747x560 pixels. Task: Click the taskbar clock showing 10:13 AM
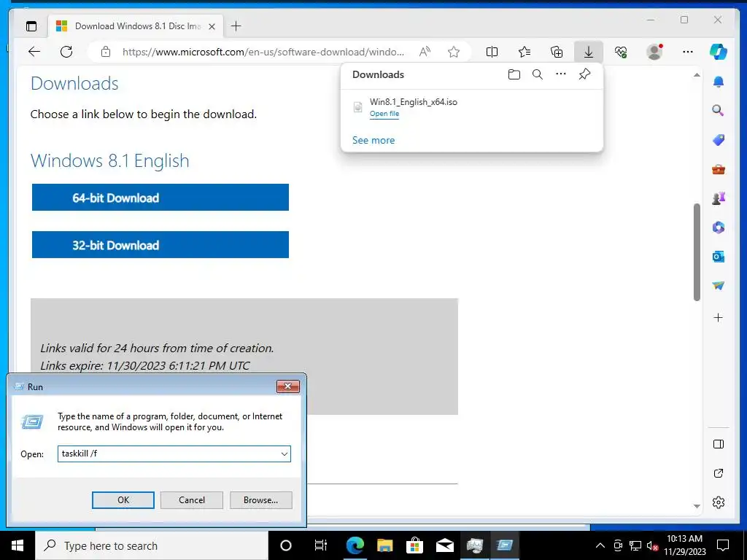[x=684, y=545]
